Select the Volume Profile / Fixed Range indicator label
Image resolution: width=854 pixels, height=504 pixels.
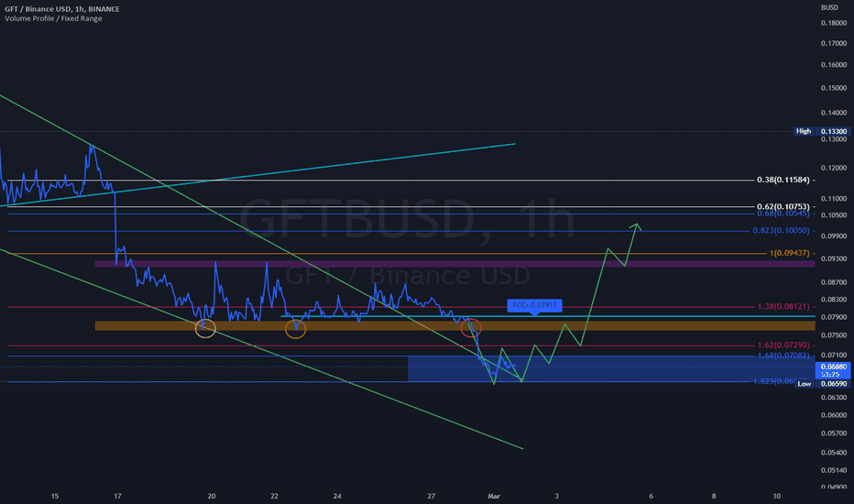click(x=53, y=18)
